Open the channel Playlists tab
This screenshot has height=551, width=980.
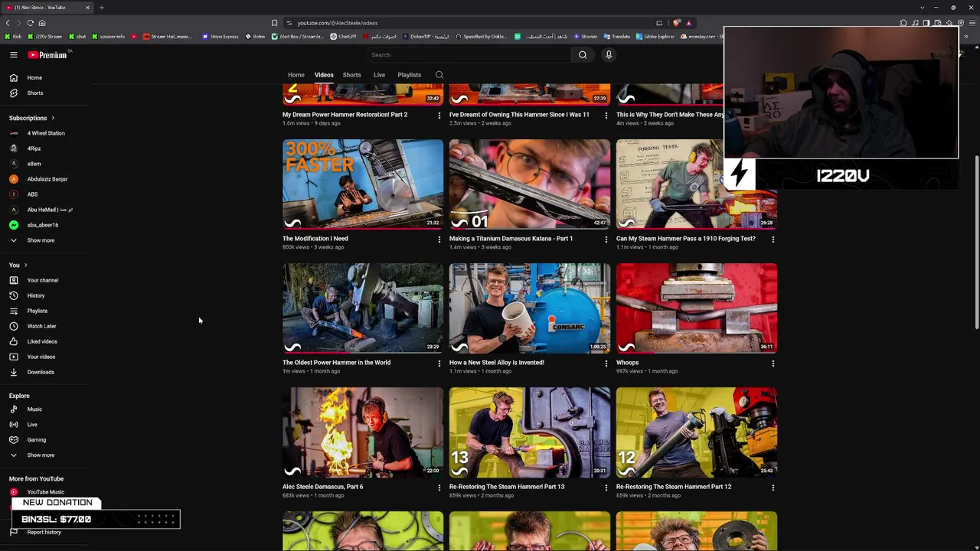click(x=409, y=75)
